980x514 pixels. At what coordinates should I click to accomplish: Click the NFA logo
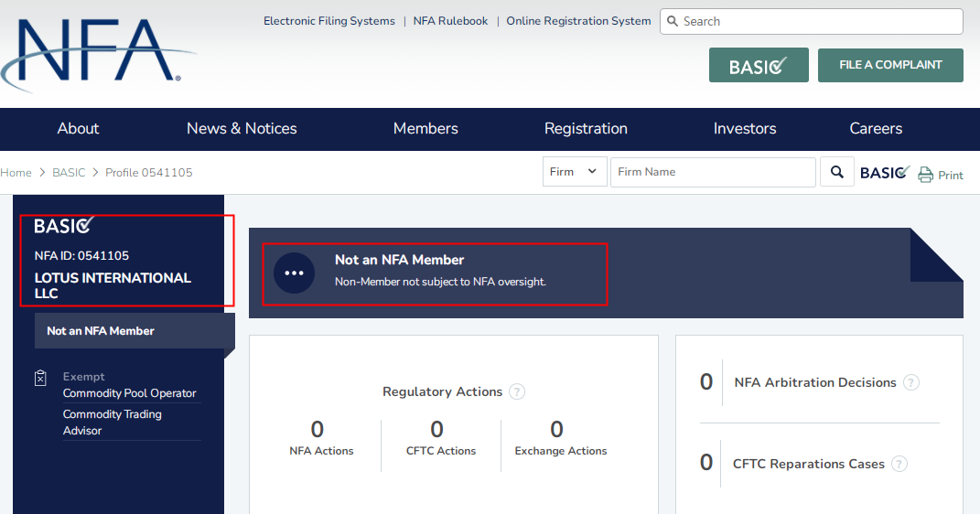tap(99, 53)
